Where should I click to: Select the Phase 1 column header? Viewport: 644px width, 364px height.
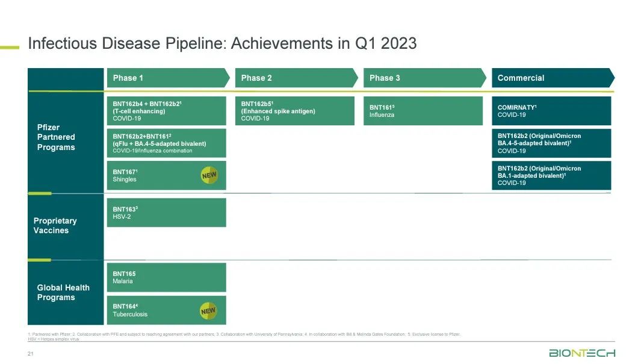click(x=168, y=78)
